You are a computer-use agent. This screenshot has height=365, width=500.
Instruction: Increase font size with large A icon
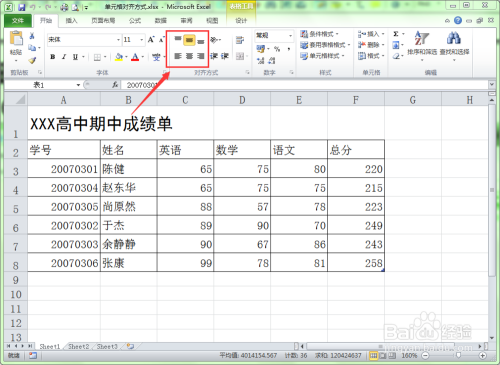[151, 40]
